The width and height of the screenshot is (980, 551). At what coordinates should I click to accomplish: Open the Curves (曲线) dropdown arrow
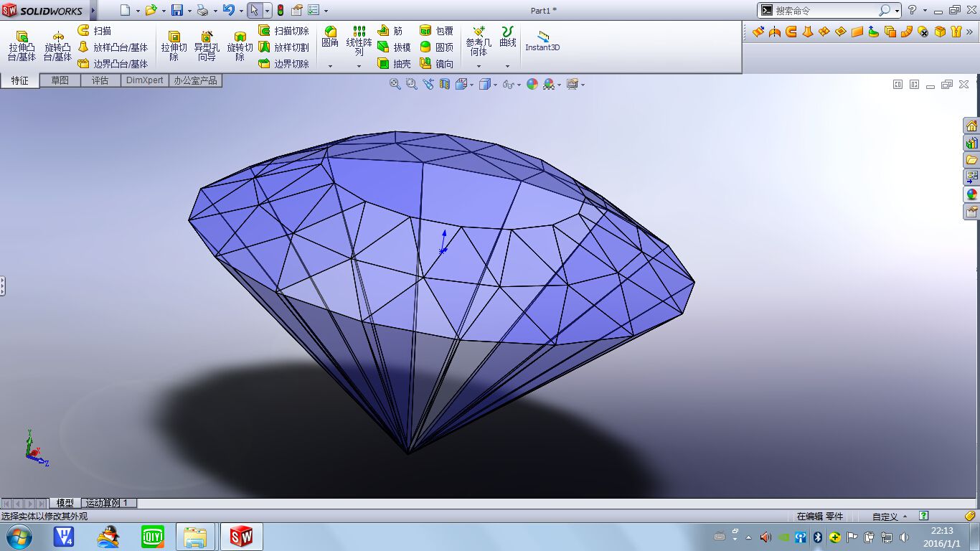(507, 66)
